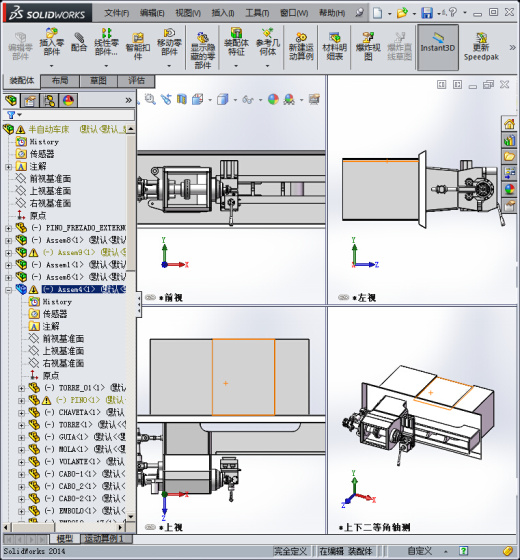Open the 工具(T) menu
520x560 pixels.
257,13
